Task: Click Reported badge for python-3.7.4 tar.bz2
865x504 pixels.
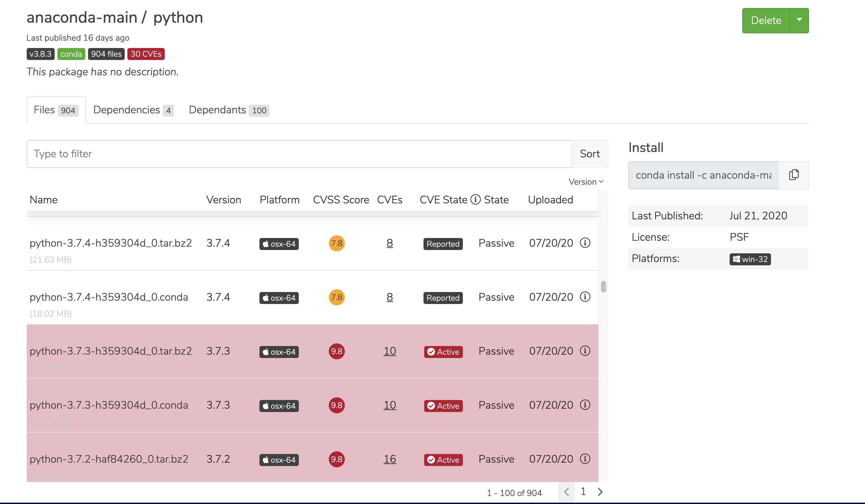Action: click(443, 244)
